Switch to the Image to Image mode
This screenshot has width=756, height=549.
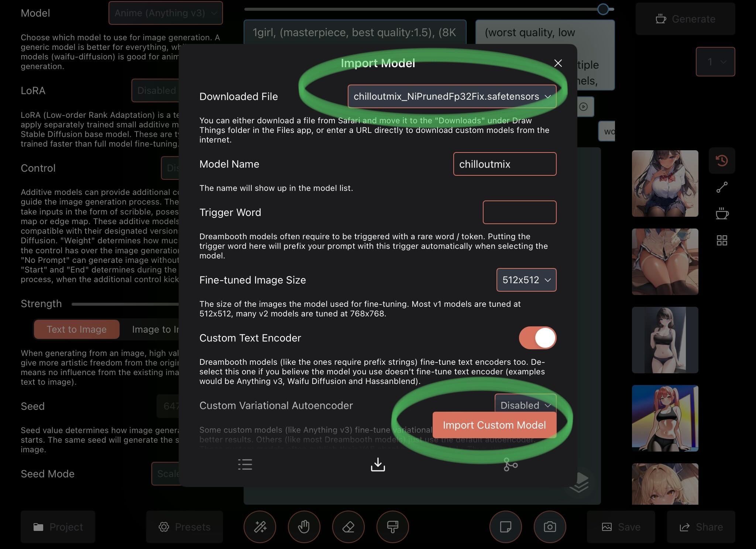tap(155, 329)
